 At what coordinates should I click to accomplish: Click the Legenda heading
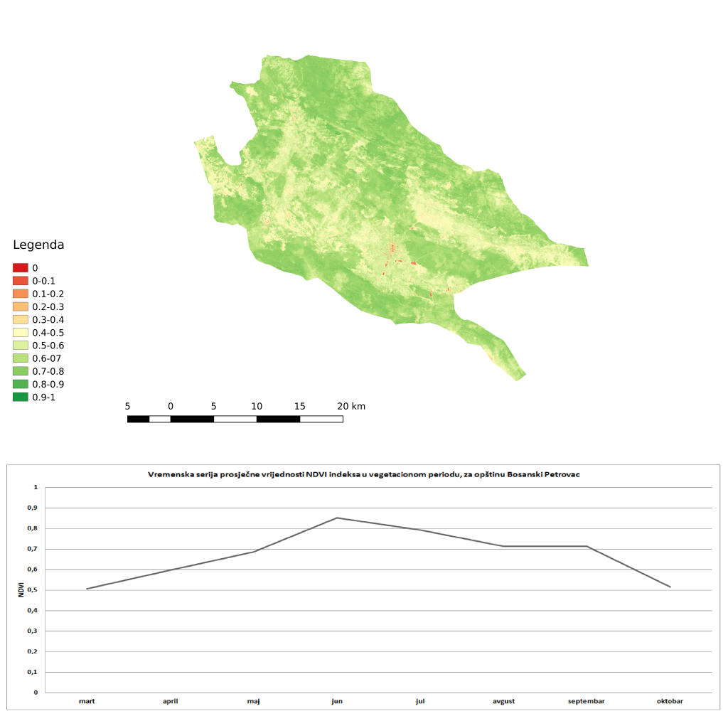pyautogui.click(x=38, y=245)
